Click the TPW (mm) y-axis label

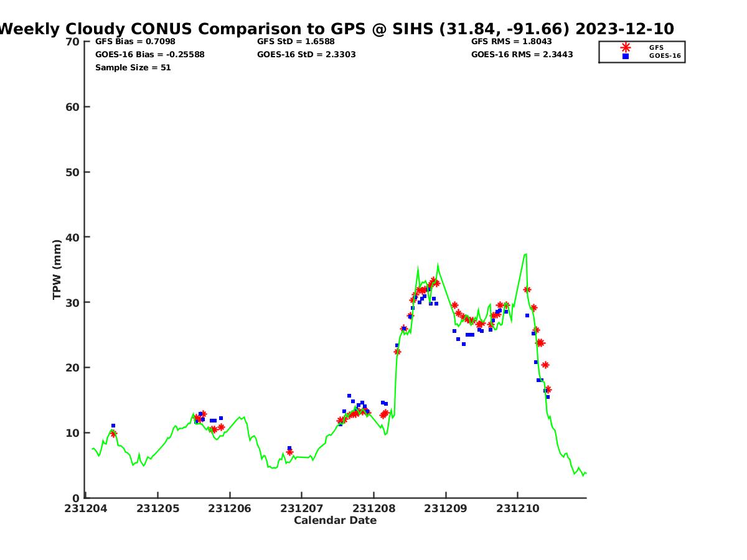coord(57,269)
